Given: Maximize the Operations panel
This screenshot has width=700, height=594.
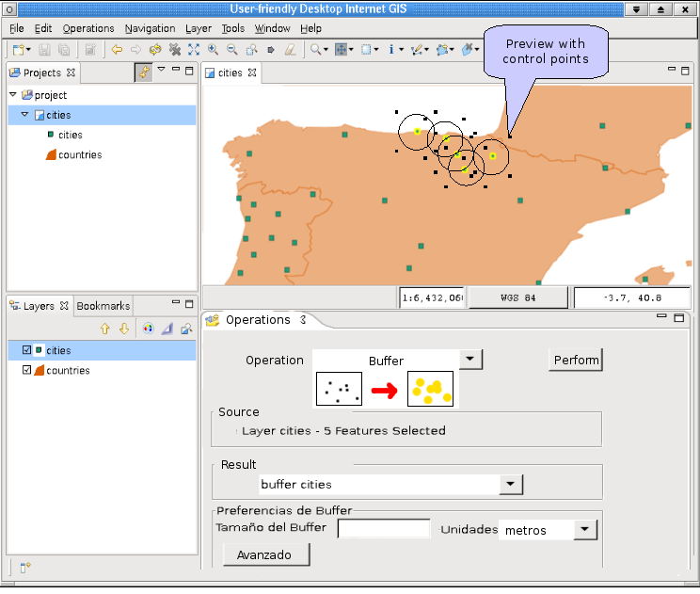Looking at the screenshot, I should point(679,317).
